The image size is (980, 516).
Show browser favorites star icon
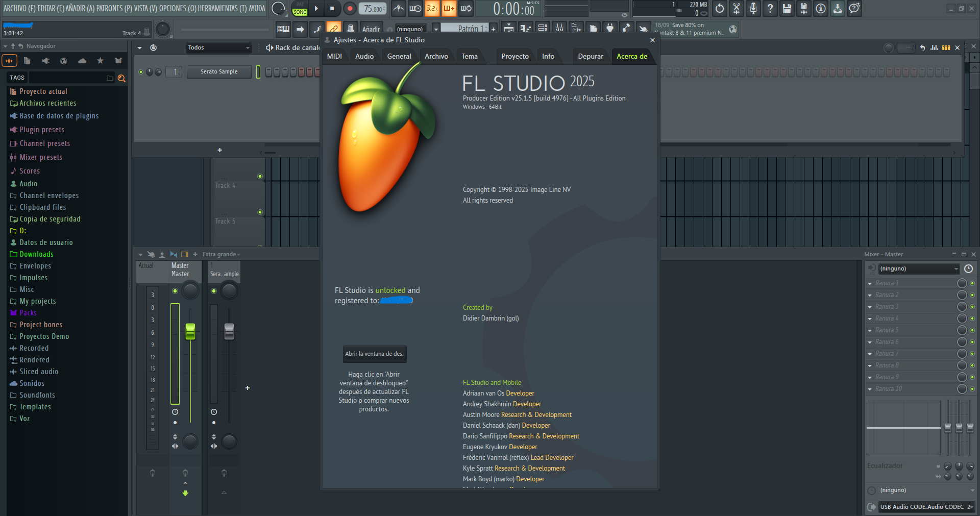coord(100,61)
